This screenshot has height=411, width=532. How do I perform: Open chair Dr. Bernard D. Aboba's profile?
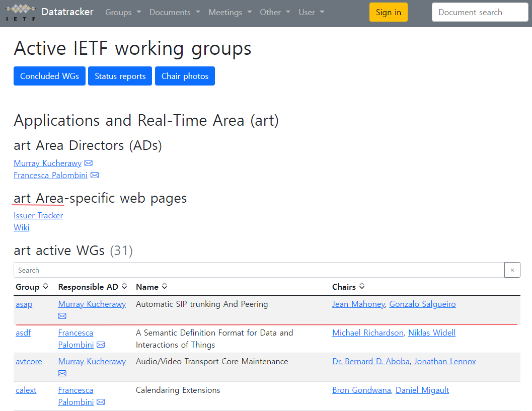371,362
